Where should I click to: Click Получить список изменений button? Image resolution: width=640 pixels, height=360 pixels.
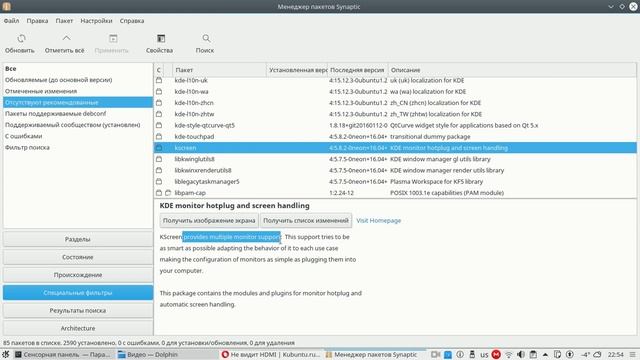click(306, 220)
